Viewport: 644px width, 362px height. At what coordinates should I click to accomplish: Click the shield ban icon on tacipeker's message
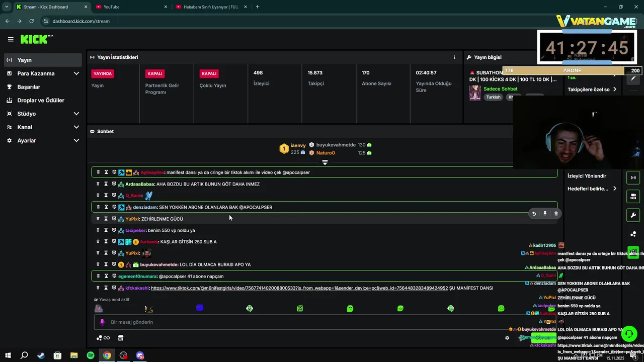pyautogui.click(x=114, y=230)
